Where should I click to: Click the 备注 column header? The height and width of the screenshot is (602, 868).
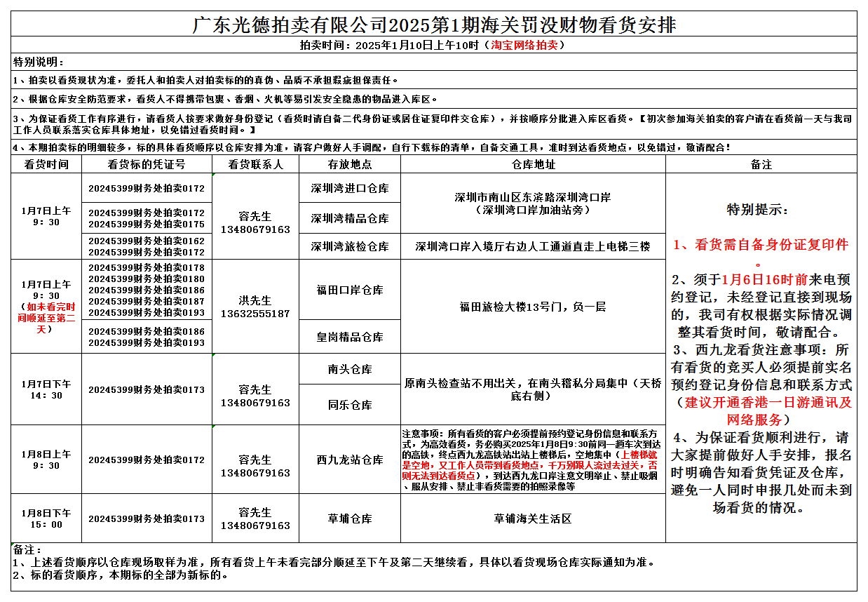click(x=761, y=164)
